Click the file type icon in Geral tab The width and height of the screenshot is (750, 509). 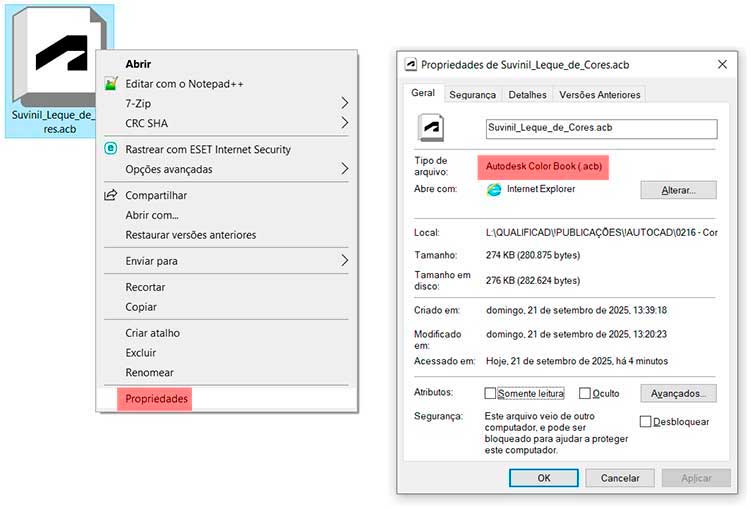[430, 128]
